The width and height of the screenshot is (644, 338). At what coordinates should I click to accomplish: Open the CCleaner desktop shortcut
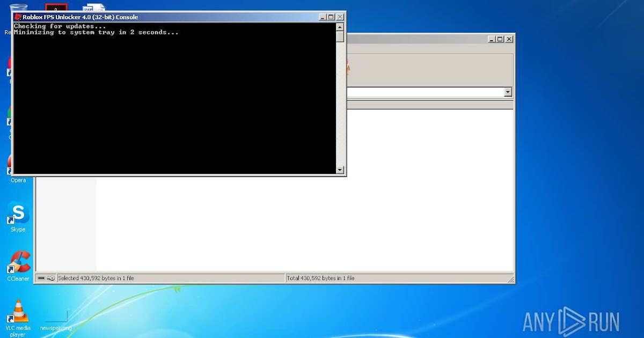point(18,266)
